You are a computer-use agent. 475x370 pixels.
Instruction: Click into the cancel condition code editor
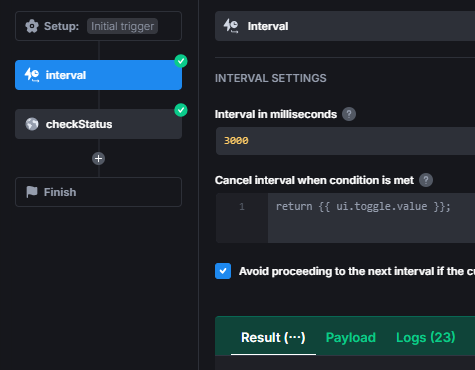371,218
